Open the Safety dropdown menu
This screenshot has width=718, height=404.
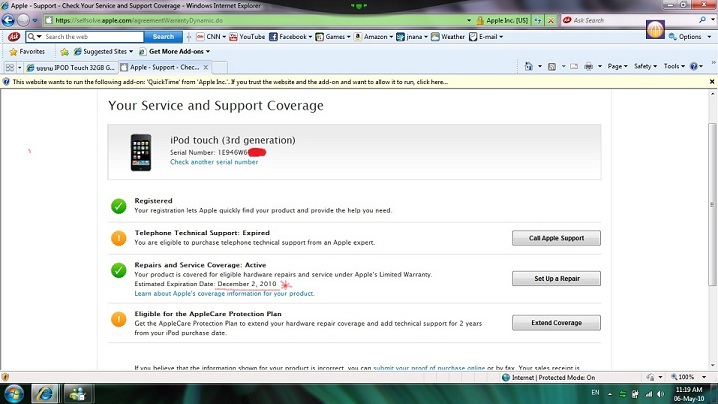(645, 66)
